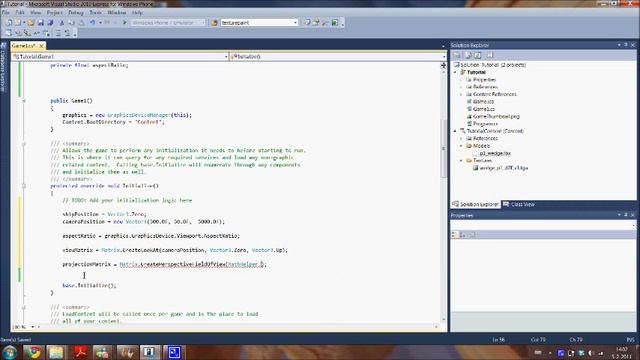The width and height of the screenshot is (640, 360).
Task: Click the Paste toolbar icon
Action: coord(81,23)
